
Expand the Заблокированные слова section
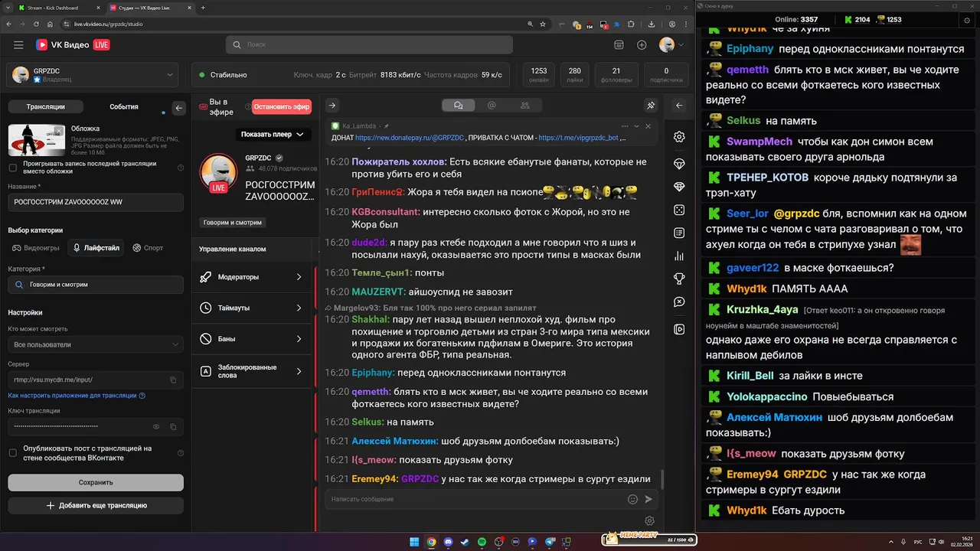click(251, 371)
